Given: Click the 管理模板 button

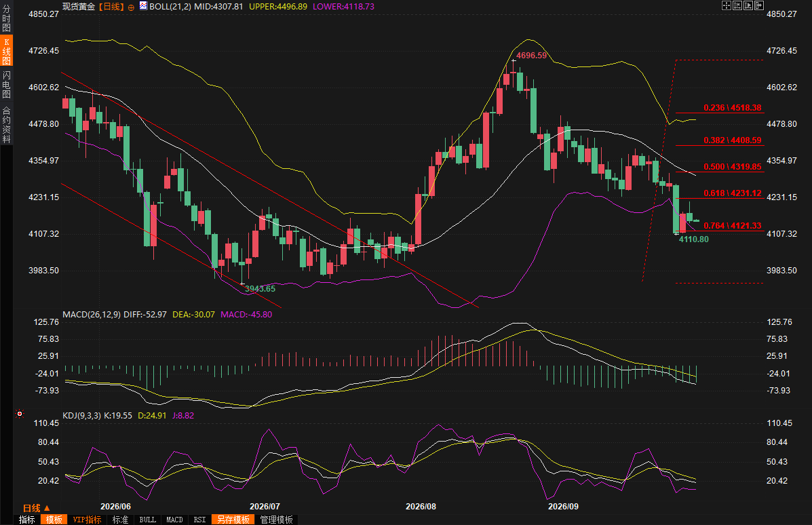Looking at the screenshot, I should coord(277,520).
